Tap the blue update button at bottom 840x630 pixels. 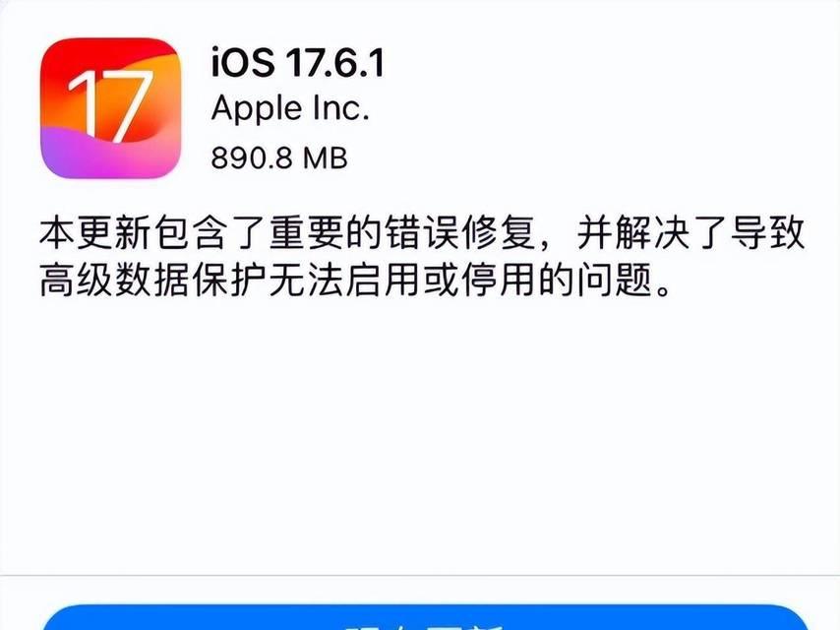424,617
